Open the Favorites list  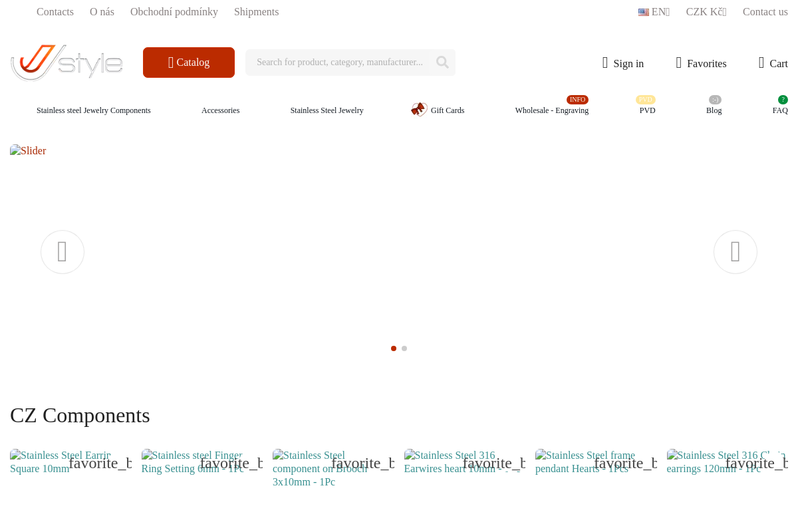[701, 63]
